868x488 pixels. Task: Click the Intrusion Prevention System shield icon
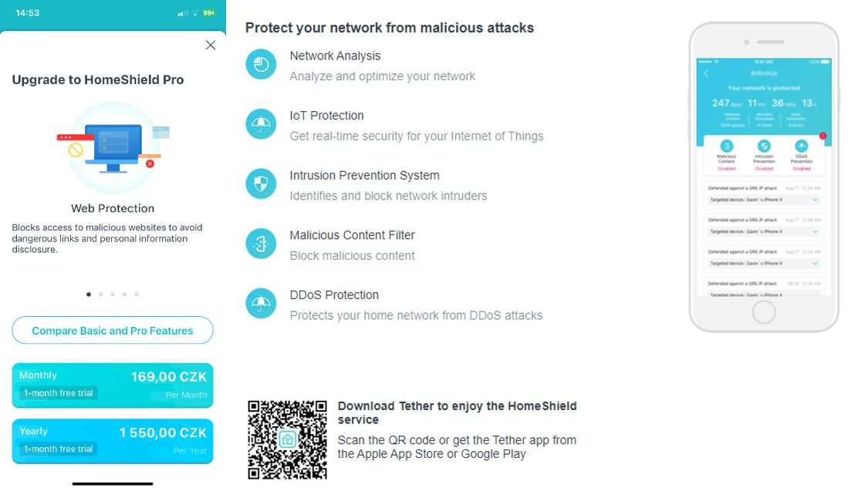pos(261,183)
